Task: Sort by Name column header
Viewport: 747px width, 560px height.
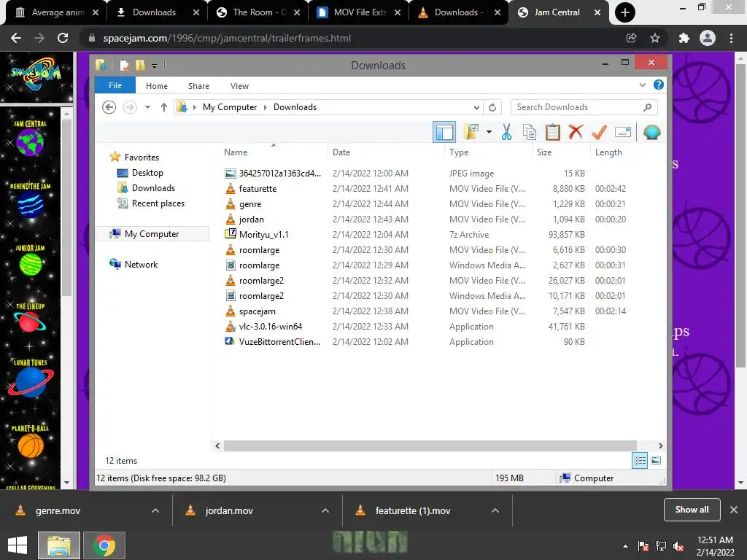Action: (236, 152)
